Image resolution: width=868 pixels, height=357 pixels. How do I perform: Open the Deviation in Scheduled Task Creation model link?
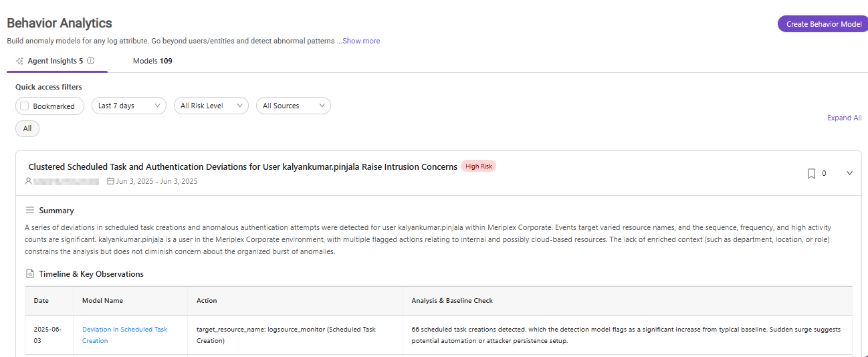(124, 335)
